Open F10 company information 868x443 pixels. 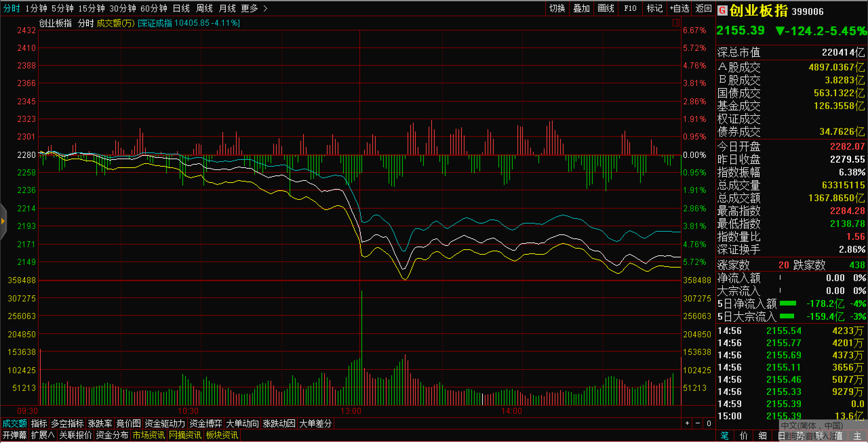coord(630,8)
